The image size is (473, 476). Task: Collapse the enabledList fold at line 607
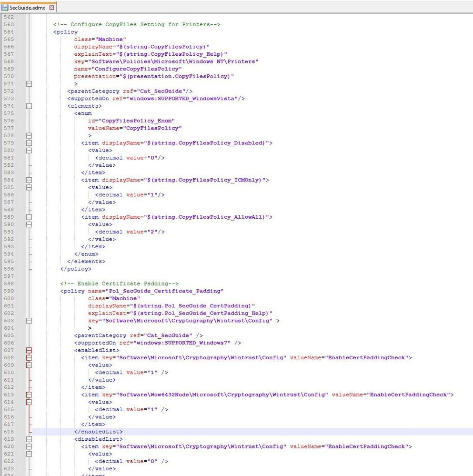pyautogui.click(x=29, y=350)
